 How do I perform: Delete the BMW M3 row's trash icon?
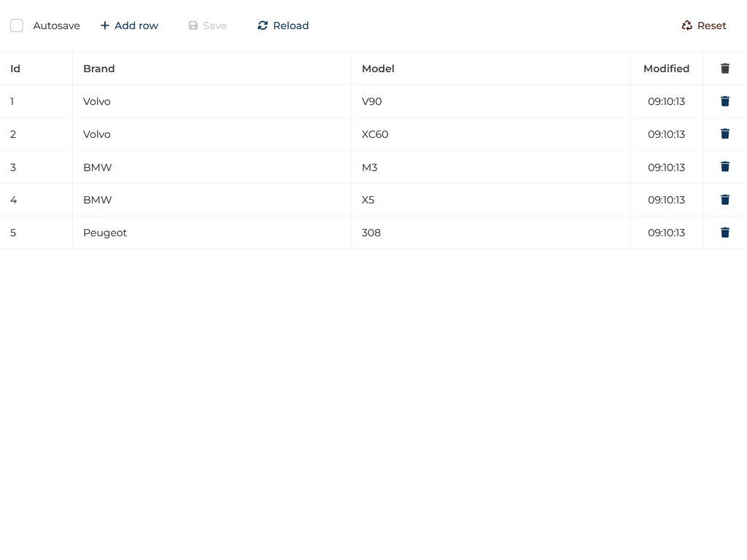(x=724, y=166)
